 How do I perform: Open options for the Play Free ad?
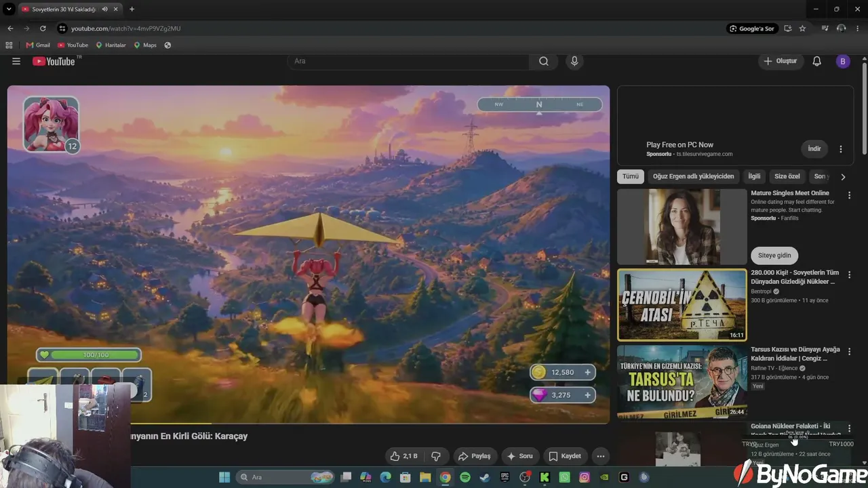click(x=841, y=149)
